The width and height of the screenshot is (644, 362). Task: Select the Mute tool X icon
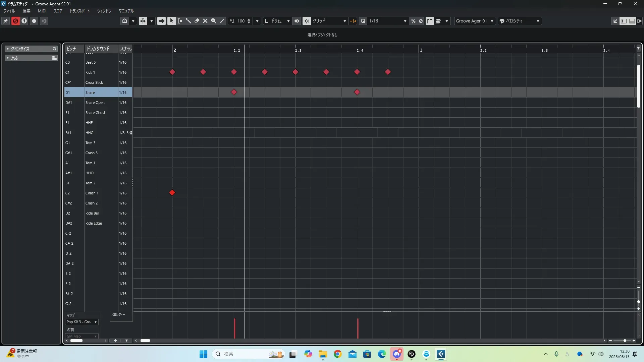click(x=205, y=21)
